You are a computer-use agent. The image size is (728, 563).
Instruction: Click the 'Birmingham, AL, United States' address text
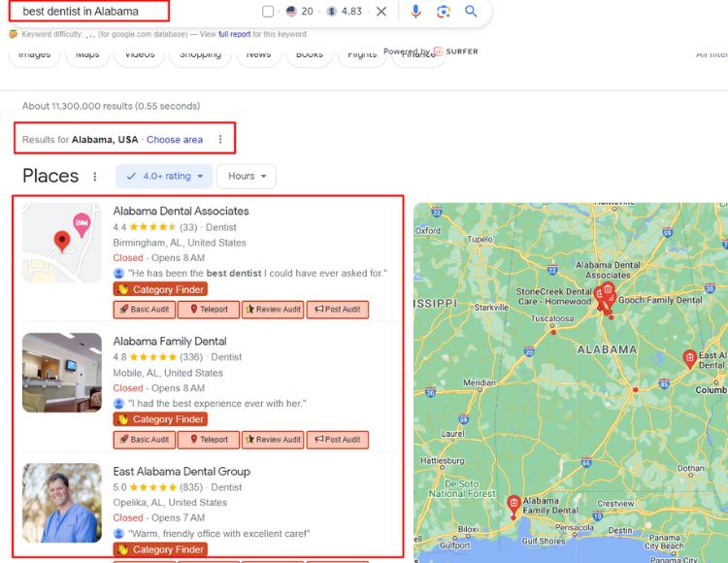(x=180, y=243)
